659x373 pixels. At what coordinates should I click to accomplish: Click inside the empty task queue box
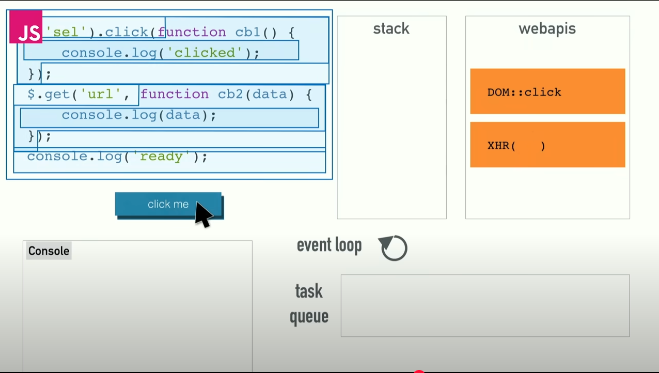point(485,305)
